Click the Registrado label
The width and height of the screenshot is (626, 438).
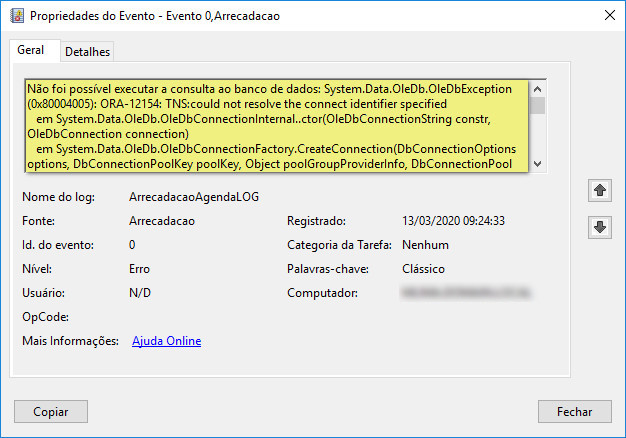coord(317,221)
